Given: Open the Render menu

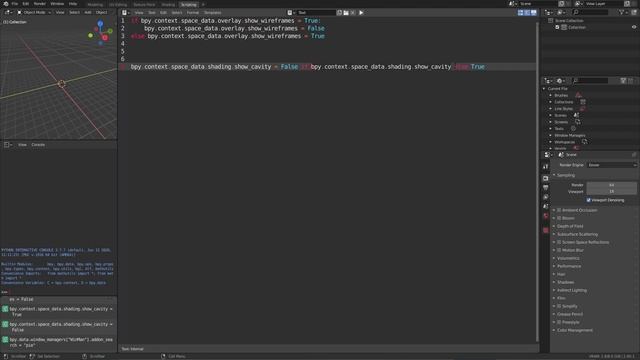Looking at the screenshot, I should pos(40,4).
